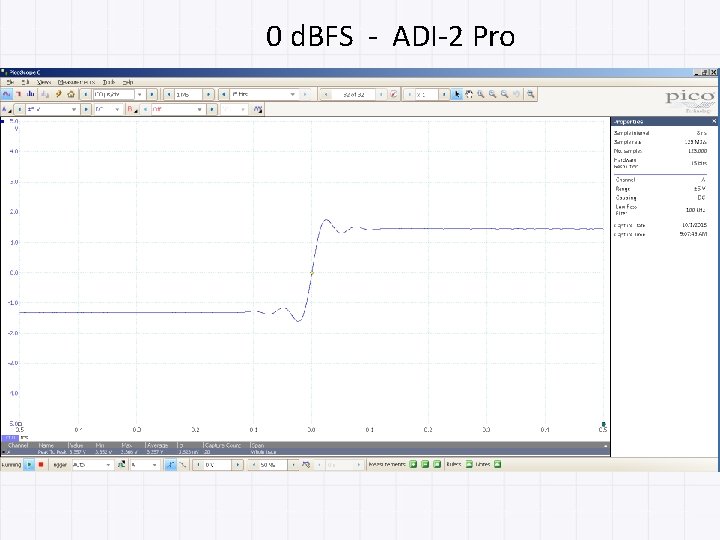Click pre-trigger 50 % field
Screen dimensions: 720x540
pyautogui.click(x=272, y=465)
